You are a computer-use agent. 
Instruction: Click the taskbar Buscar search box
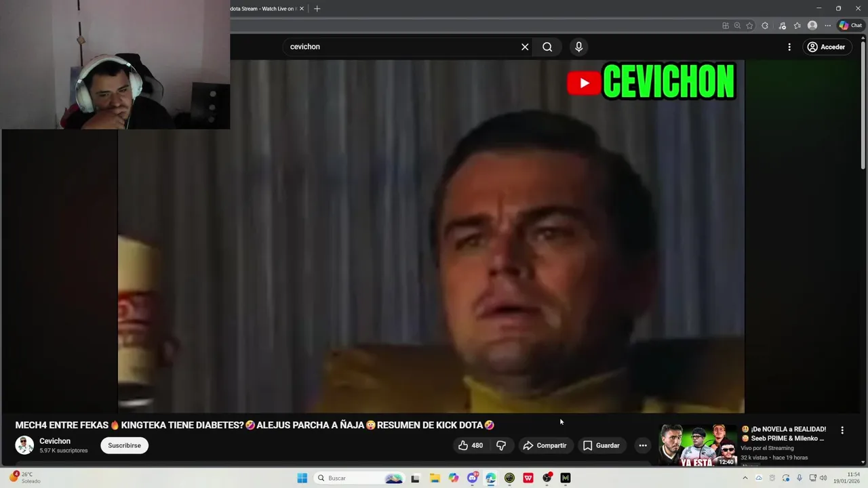click(359, 478)
